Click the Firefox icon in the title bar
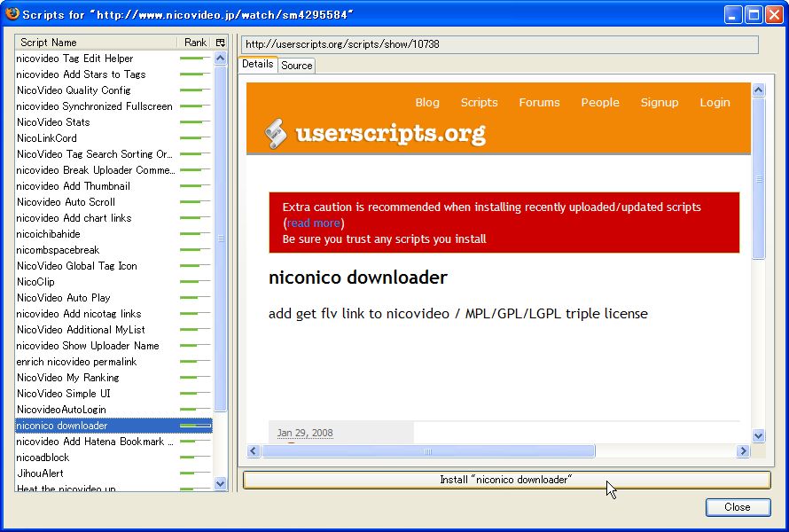The width and height of the screenshot is (789, 532). [12, 13]
